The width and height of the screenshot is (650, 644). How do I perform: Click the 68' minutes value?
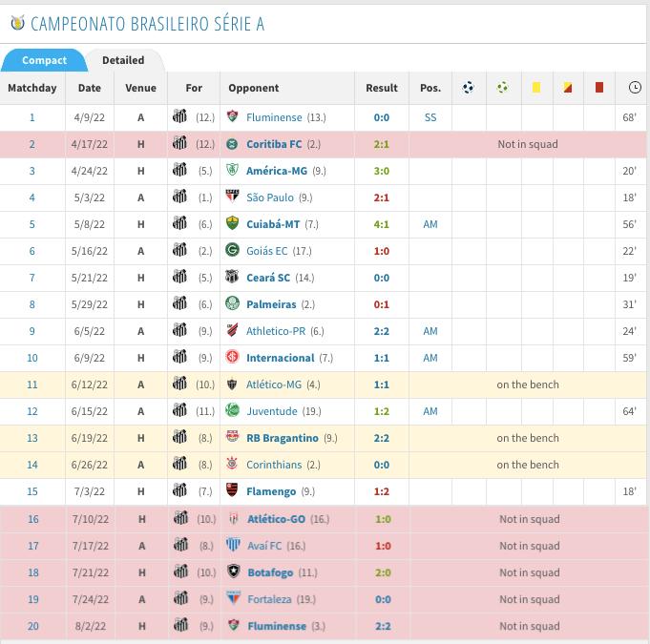tap(629, 117)
